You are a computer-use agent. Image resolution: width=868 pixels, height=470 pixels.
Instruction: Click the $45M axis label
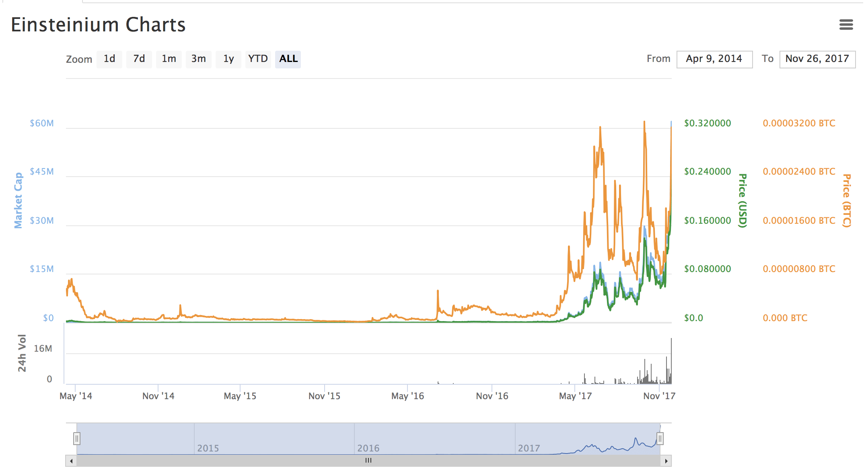[x=42, y=172]
